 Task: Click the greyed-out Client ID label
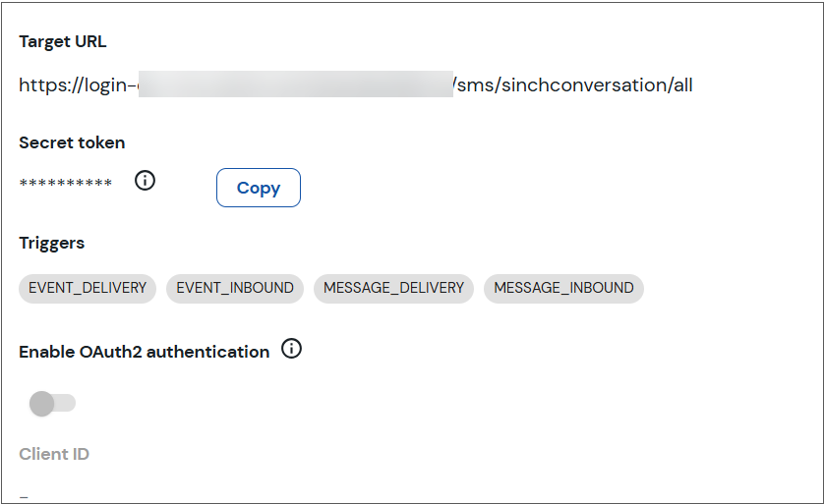54,454
